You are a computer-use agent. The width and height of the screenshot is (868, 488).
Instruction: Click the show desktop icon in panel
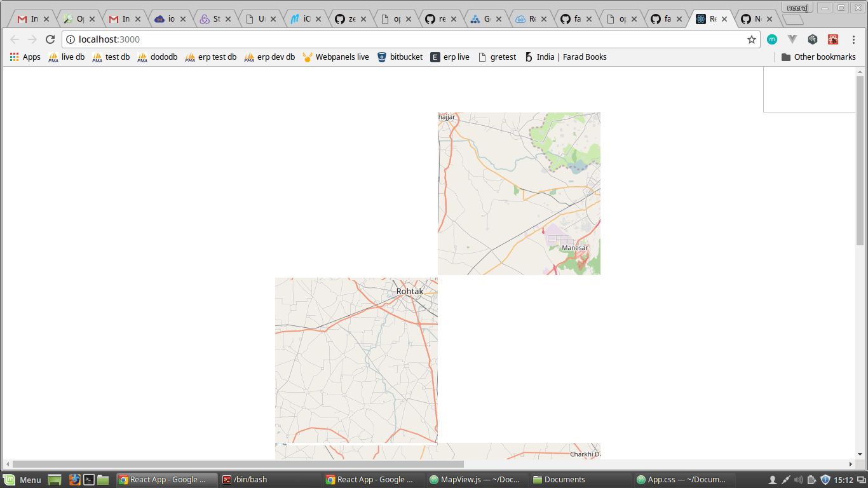coord(55,480)
